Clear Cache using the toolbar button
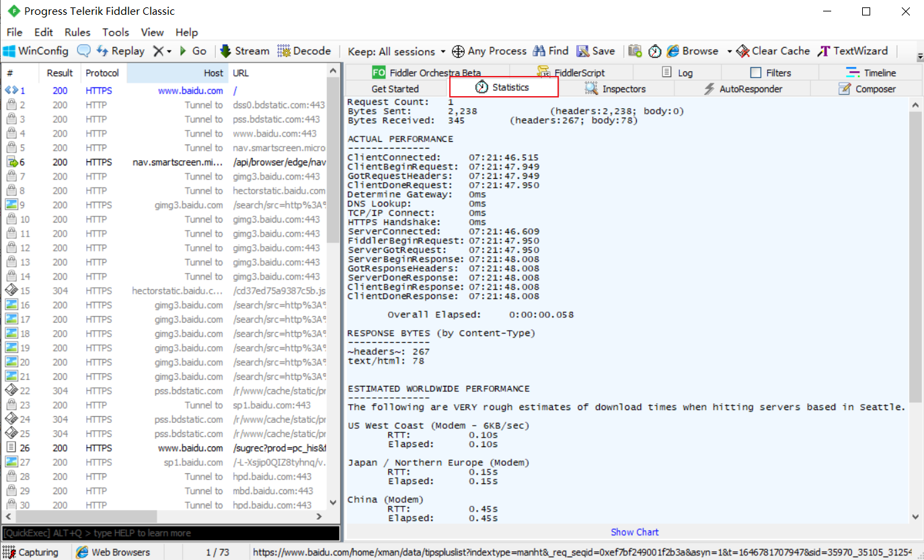This screenshot has width=924, height=560. click(773, 51)
